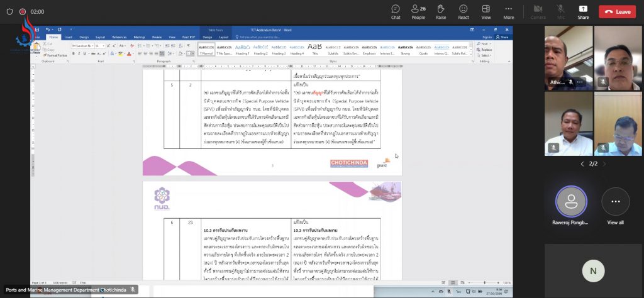Switch to the Insert ribbon tab
The image size is (644, 298).
[68, 38]
